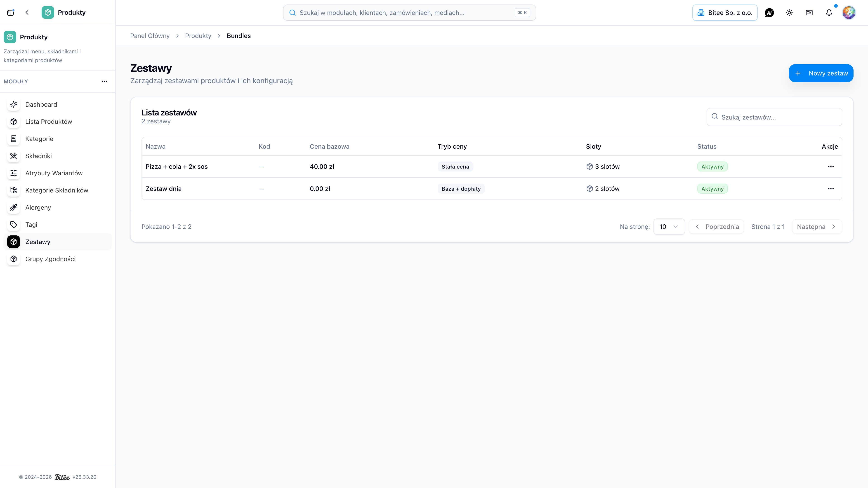The height and width of the screenshot is (488, 868).
Task: Click the building icon in Bitee Sp. z o.o.
Action: [701, 13]
